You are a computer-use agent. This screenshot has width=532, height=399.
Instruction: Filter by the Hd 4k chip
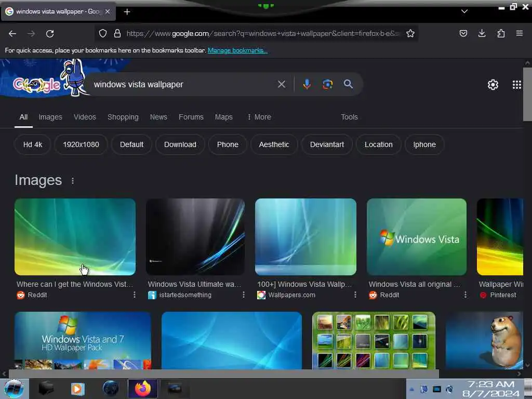33,144
